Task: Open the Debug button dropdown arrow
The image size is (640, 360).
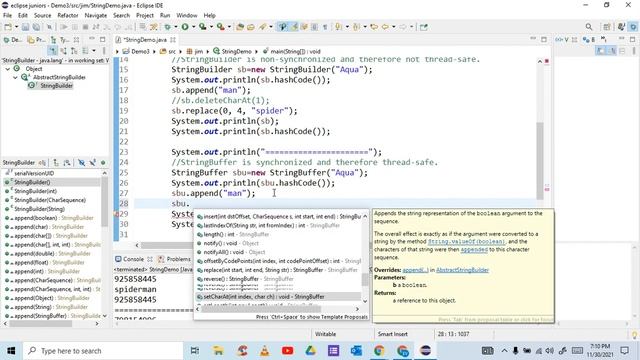Action: point(176,27)
